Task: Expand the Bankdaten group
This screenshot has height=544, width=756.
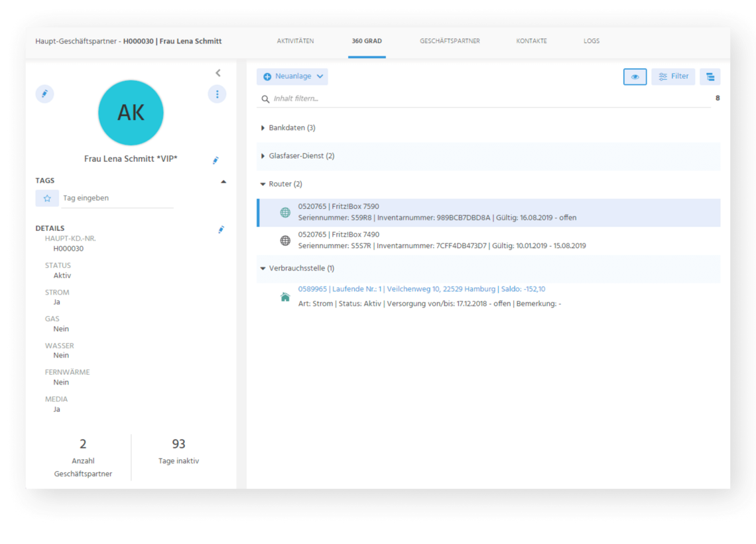Action: pyautogui.click(x=263, y=128)
